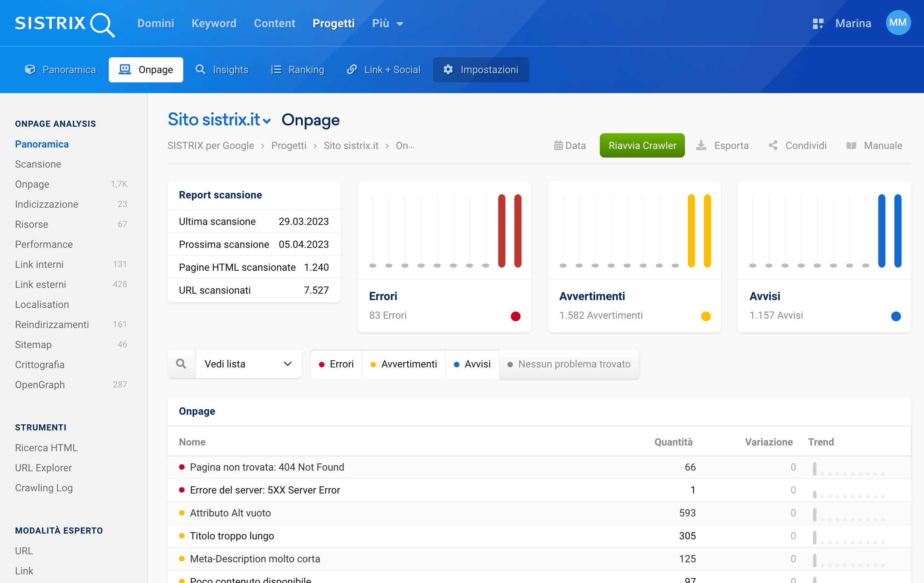Screen dimensions: 924x583
Task: Click the Ranking list icon
Action: click(x=276, y=69)
